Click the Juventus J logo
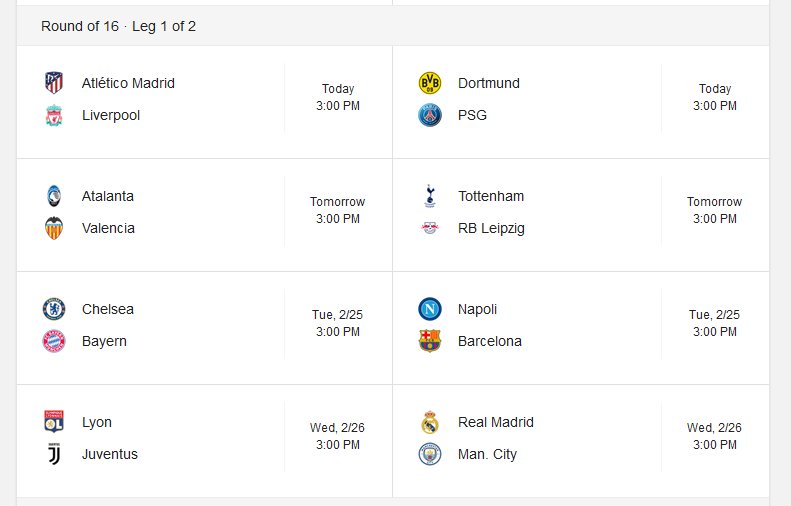 (54, 454)
